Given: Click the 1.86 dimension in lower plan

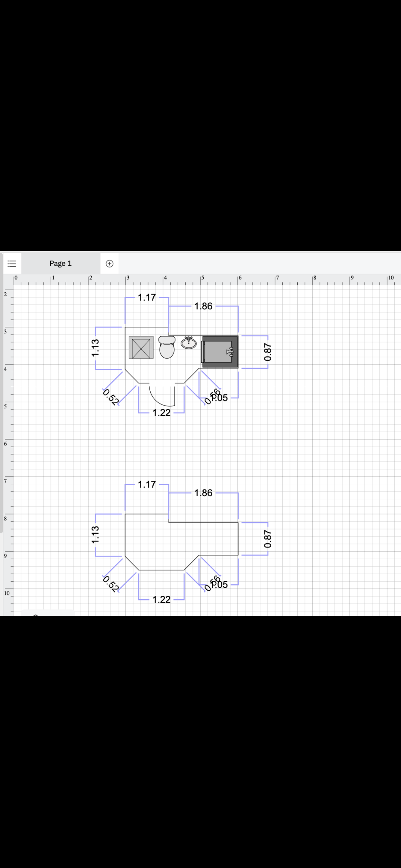Looking at the screenshot, I should pos(203,493).
